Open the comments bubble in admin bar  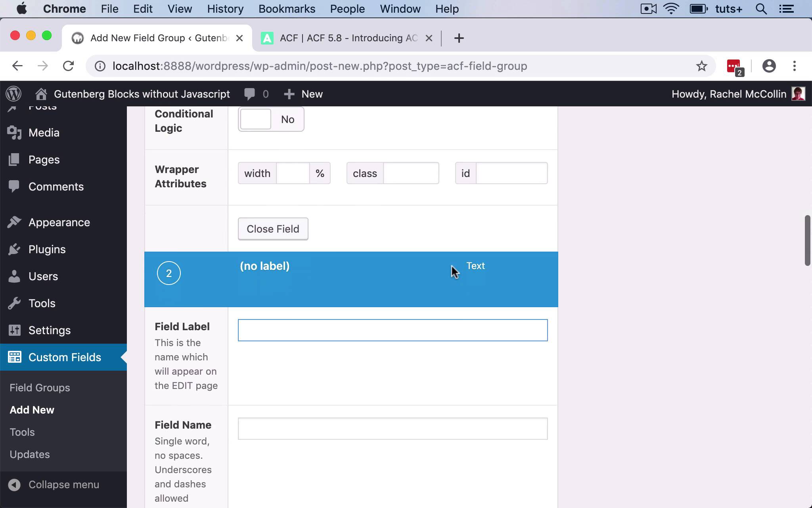pyautogui.click(x=250, y=94)
